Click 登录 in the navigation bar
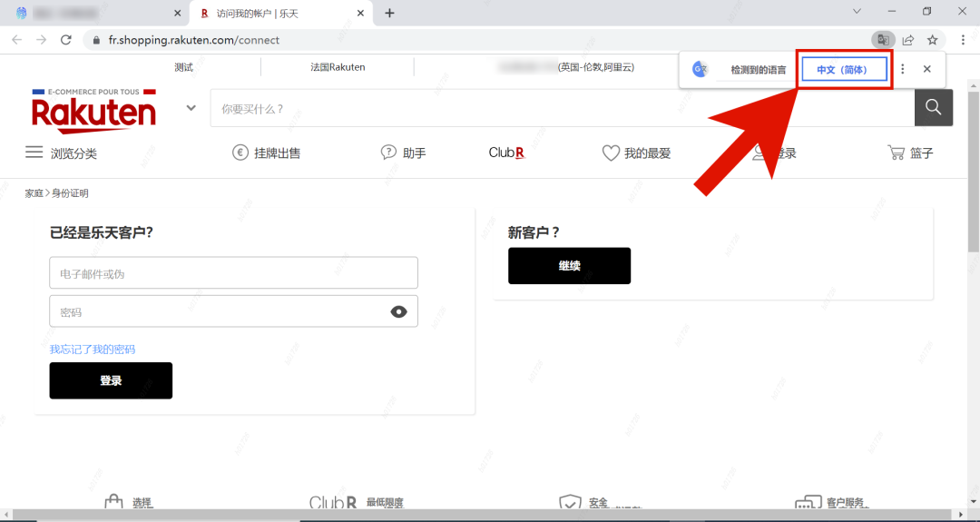 [x=774, y=153]
